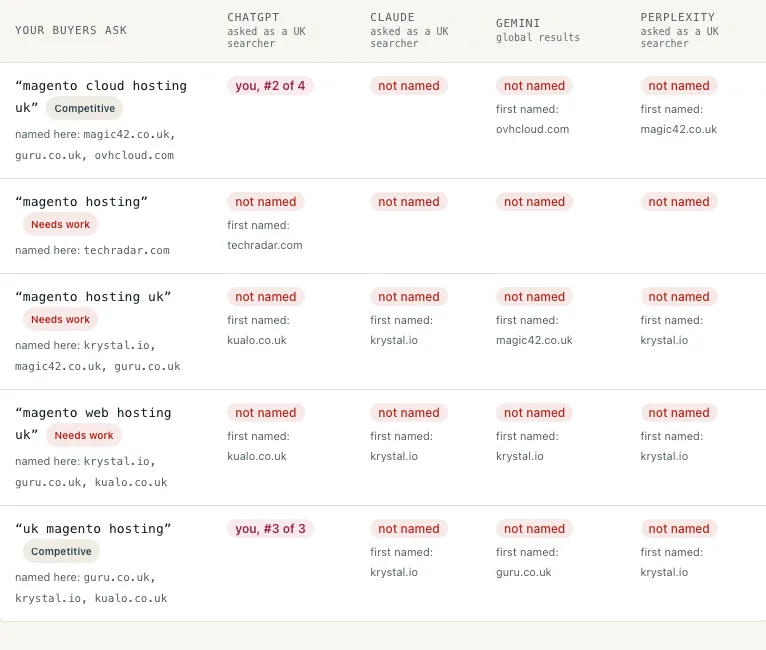
Task: Click Claude's "not named" for "uk magento hosting"
Action: (x=409, y=529)
